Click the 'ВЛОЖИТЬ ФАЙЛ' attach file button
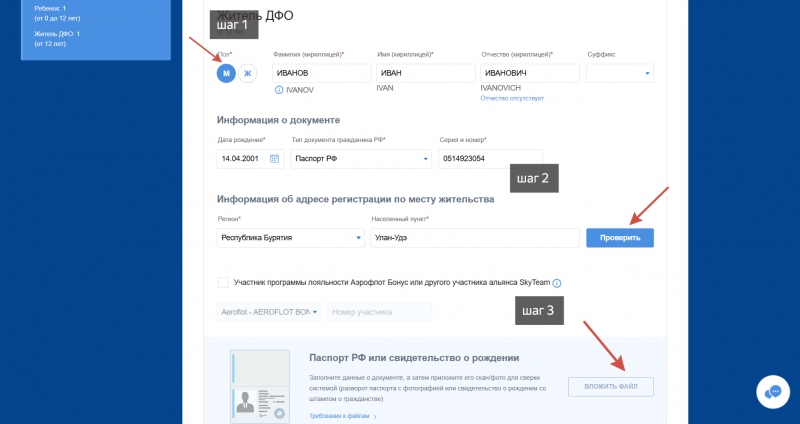Screen dimensions: 800x424 tap(611, 387)
